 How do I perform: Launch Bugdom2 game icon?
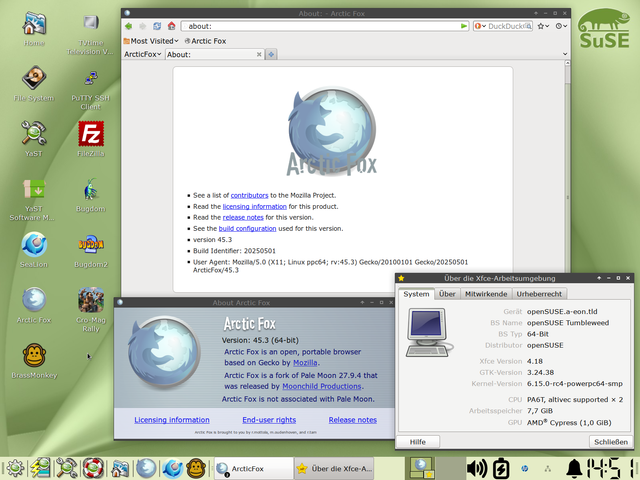(x=91, y=250)
